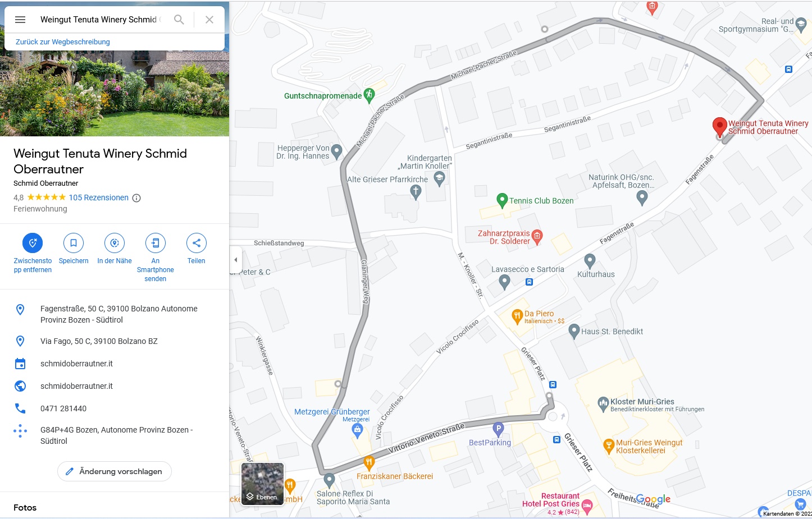Click the Franziskaner Bäckerei marker
The width and height of the screenshot is (812, 519).
pos(369,463)
